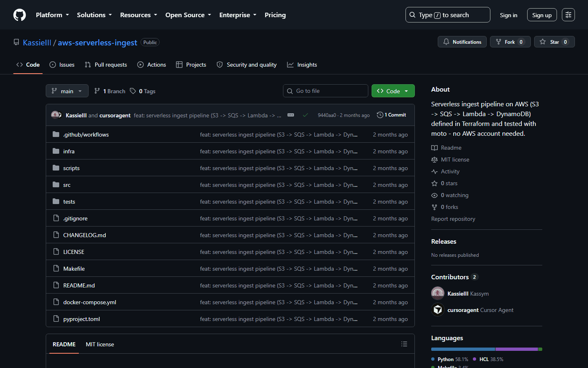
Task: View the 0 stars link
Action: click(x=444, y=183)
